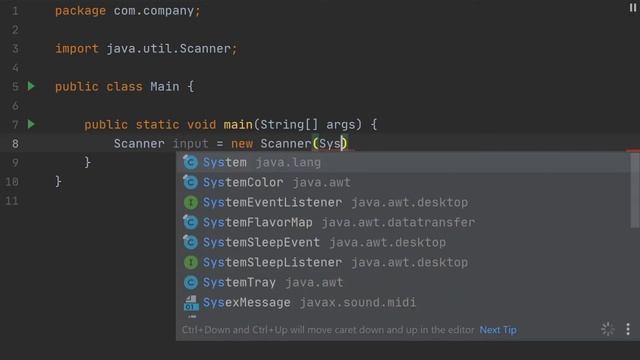The height and width of the screenshot is (360, 640).
Task: Click the class icon beside System
Action: pos(190,162)
